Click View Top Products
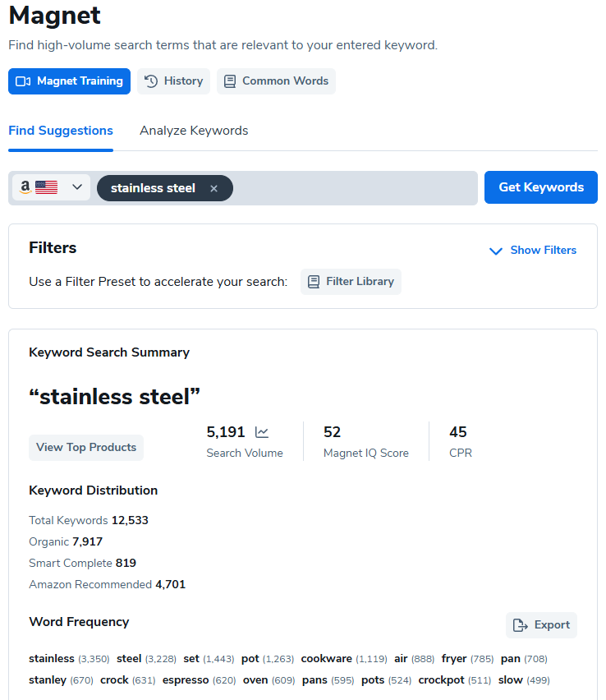Screen dimensions: 606x700 tap(85, 447)
